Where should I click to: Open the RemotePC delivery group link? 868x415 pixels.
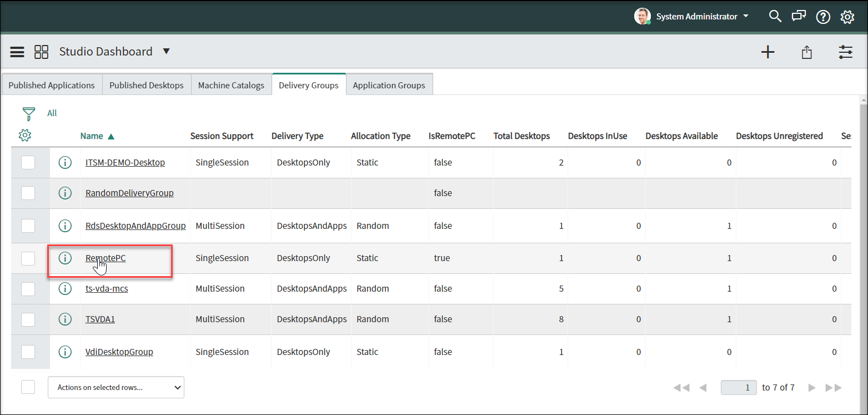point(106,258)
